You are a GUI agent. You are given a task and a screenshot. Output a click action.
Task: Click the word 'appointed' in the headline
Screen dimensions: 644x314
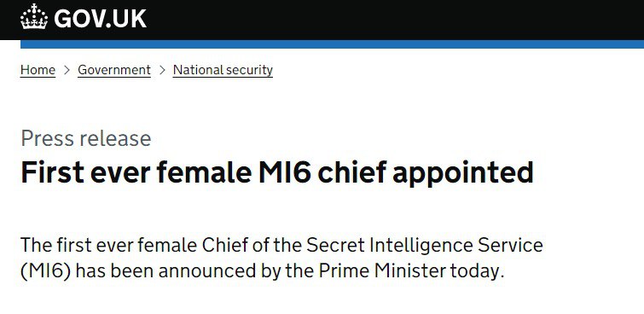click(x=463, y=173)
